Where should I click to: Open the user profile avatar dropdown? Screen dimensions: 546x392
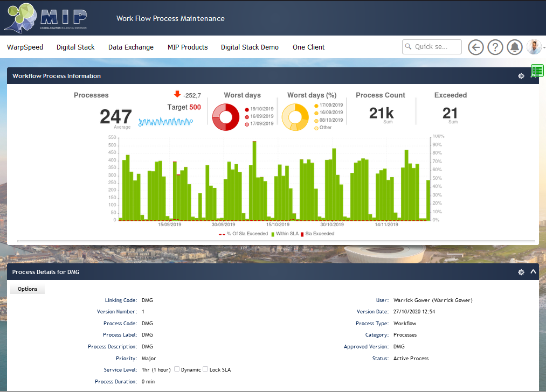pyautogui.click(x=535, y=47)
